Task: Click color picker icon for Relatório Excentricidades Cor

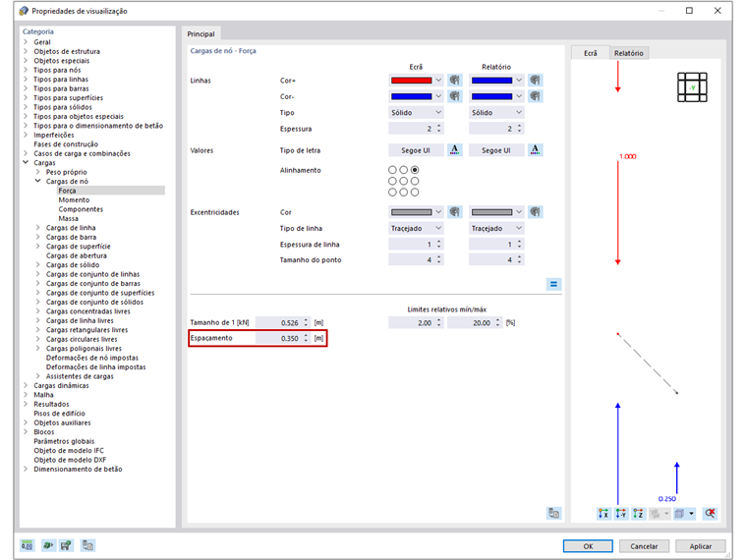Action: tap(536, 212)
